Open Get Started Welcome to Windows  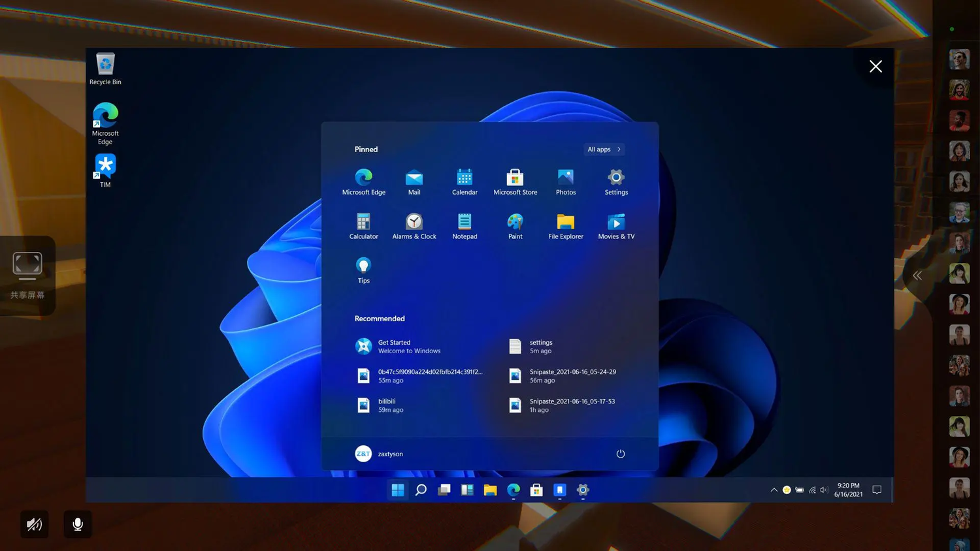point(399,347)
